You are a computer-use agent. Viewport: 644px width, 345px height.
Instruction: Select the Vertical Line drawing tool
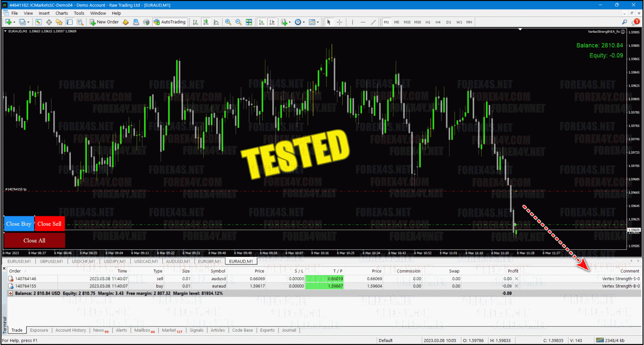tap(352, 22)
